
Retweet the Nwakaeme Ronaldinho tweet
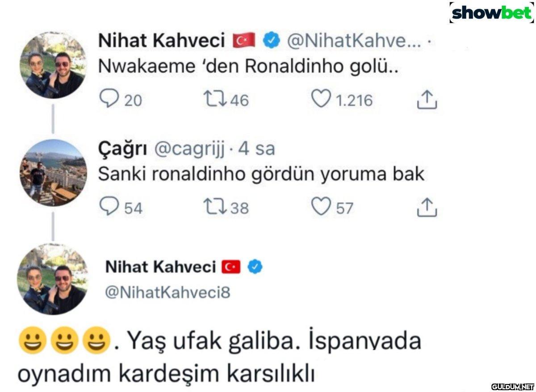[212, 100]
